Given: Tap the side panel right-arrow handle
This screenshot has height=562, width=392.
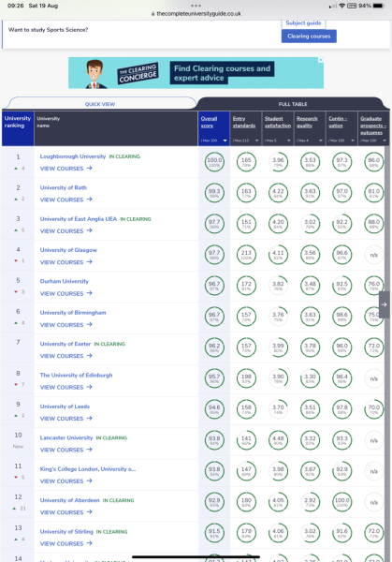Looking at the screenshot, I should point(385,304).
